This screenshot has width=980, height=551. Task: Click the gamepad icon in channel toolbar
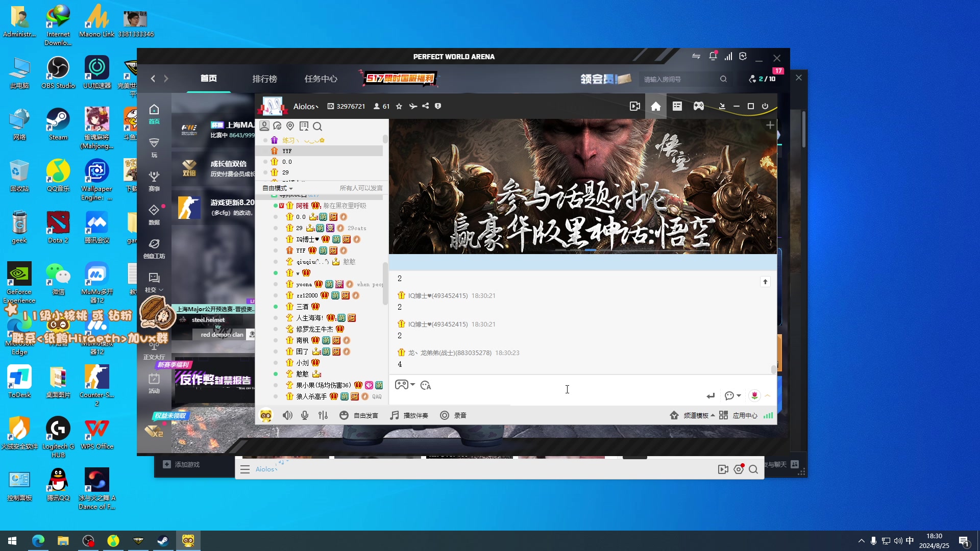(698, 106)
